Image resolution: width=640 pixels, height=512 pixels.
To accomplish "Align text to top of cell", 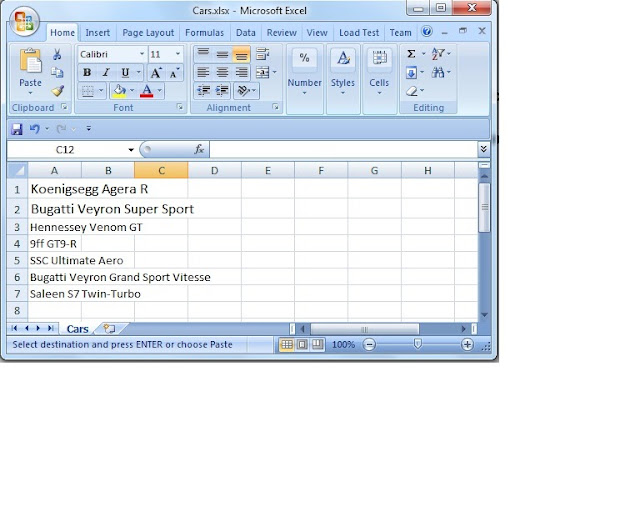I will [x=203, y=54].
